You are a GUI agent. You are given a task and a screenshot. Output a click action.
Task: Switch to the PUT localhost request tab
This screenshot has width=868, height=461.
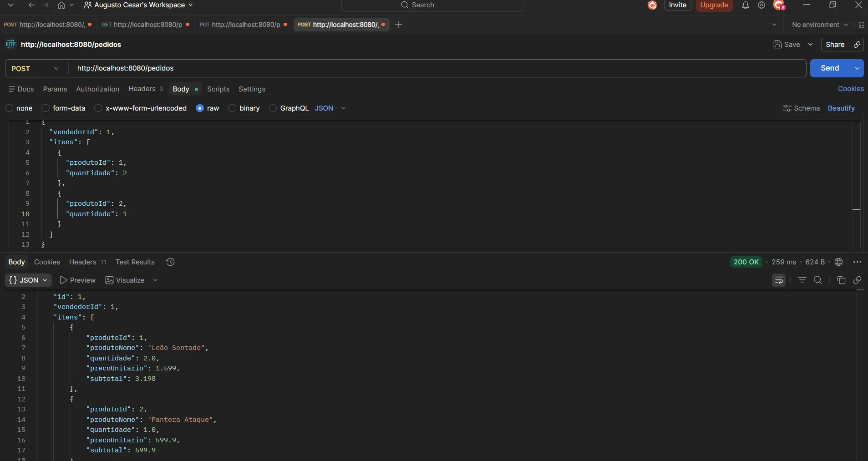(x=243, y=25)
